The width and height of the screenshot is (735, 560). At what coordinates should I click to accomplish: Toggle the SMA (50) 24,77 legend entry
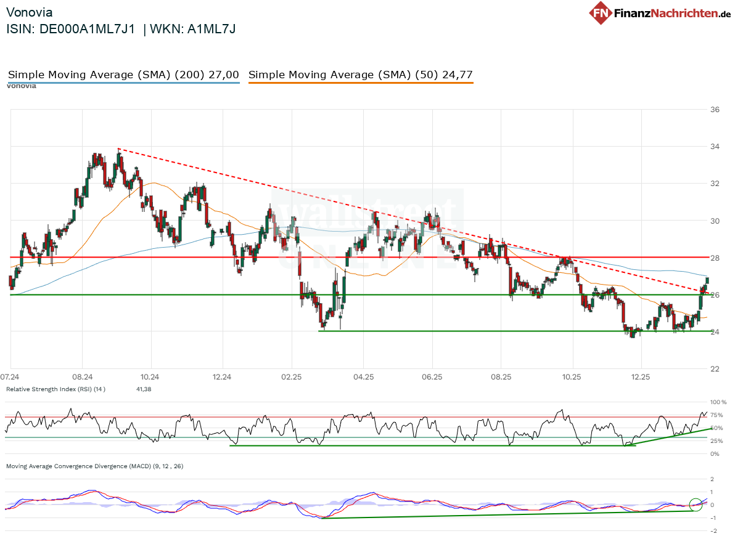pos(361,75)
